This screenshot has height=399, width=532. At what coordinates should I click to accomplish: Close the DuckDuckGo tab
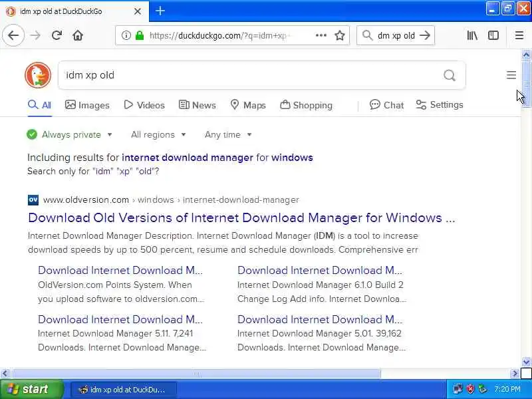tap(138, 11)
